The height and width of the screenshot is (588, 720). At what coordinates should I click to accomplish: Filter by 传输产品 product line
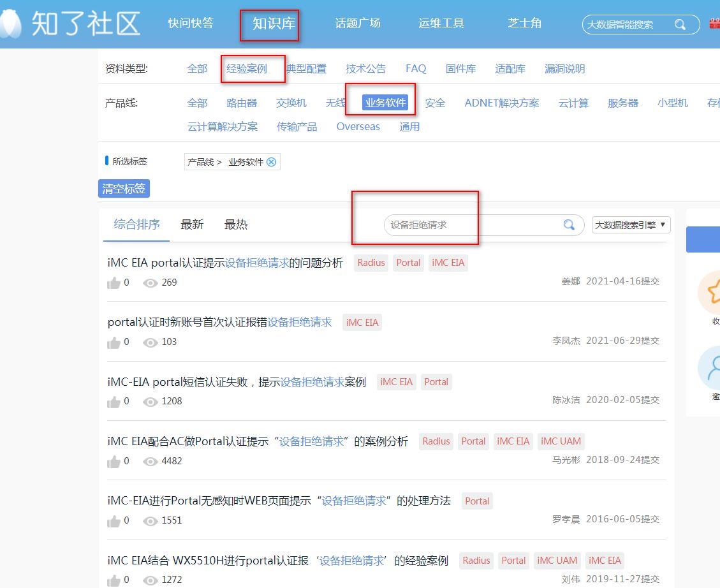click(x=297, y=127)
